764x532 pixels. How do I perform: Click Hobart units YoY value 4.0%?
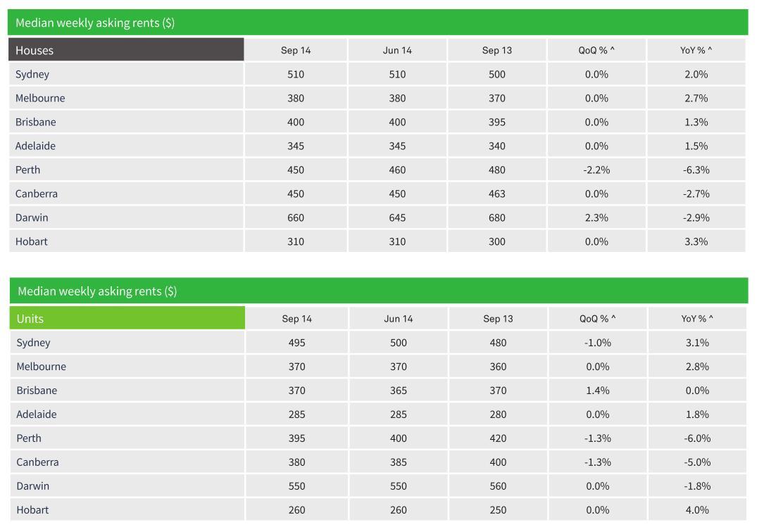(x=697, y=509)
